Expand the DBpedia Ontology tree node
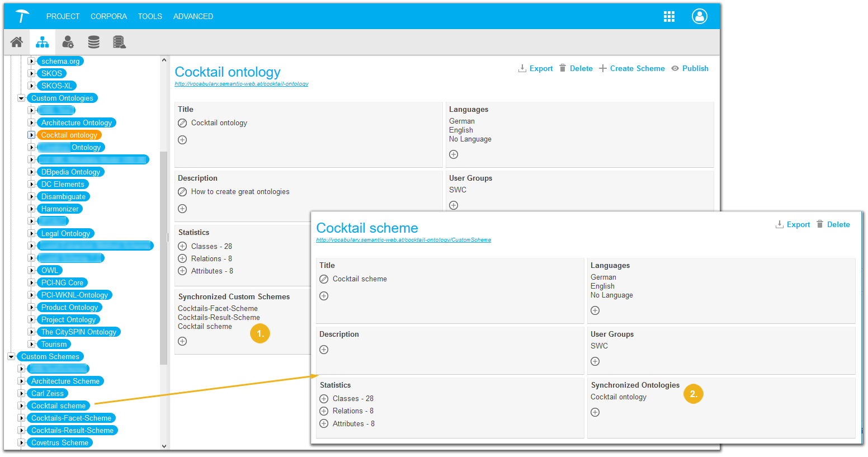 [x=32, y=172]
